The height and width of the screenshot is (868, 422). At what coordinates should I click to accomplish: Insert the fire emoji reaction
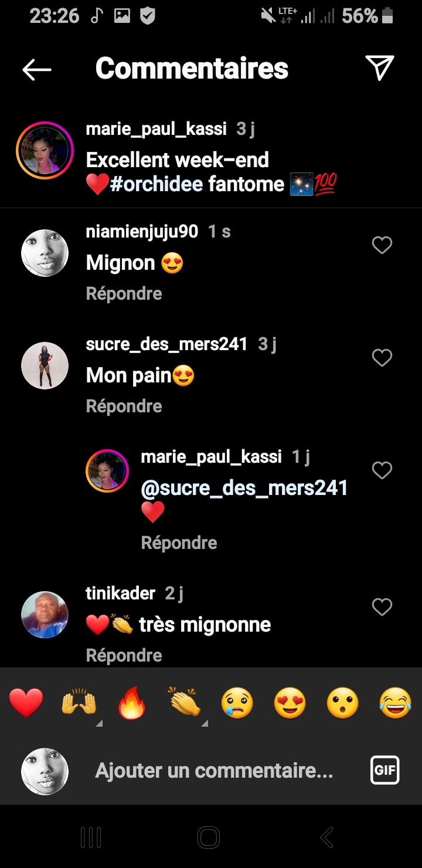[x=132, y=703]
